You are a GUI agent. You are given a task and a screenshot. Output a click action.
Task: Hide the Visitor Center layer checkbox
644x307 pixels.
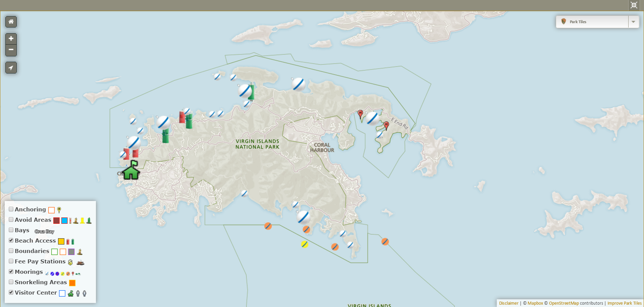[11, 292]
